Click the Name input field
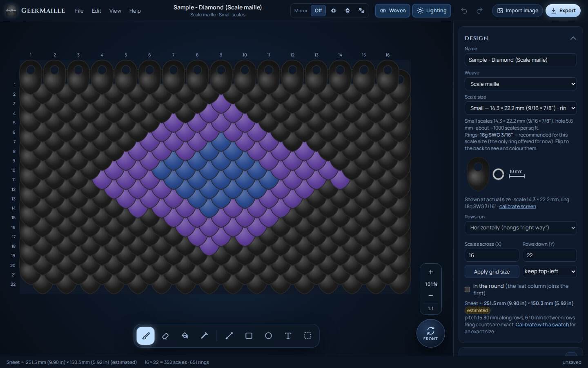This screenshot has height=368, width=588. 520,60
